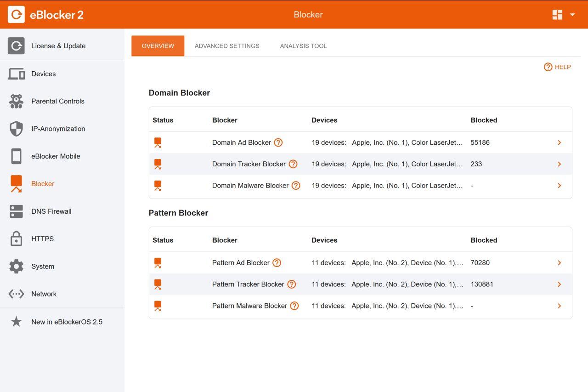Expand the Pattern Ad Blocker row chevron
This screenshot has height=392, width=588.
pyautogui.click(x=559, y=263)
